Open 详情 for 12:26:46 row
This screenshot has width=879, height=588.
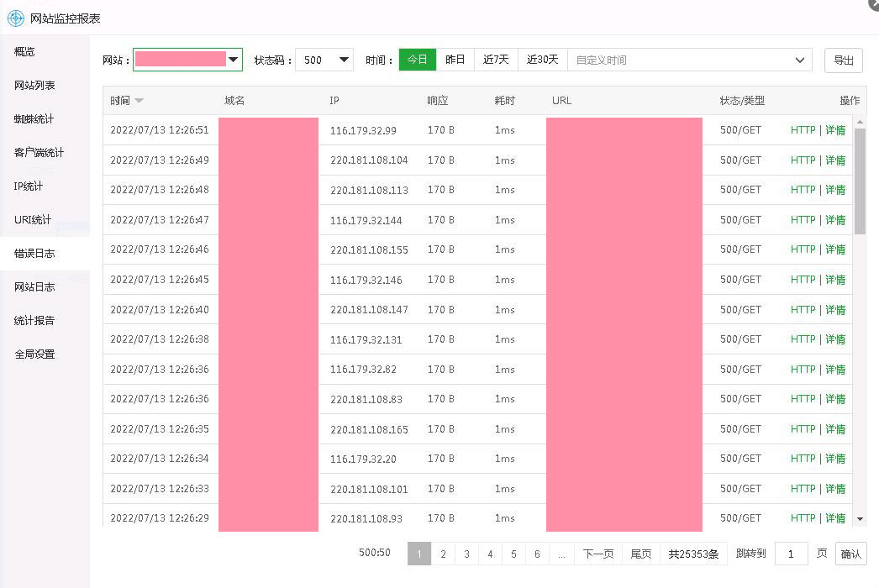point(835,249)
